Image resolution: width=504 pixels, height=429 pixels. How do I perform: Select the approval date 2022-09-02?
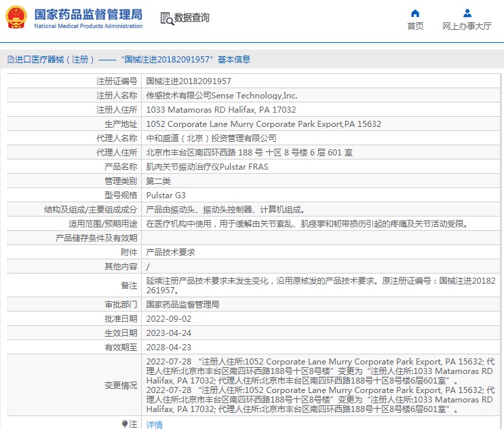tap(169, 318)
